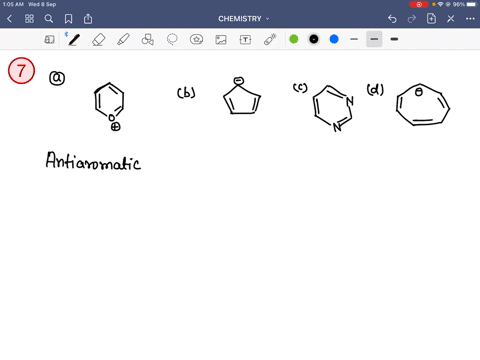
Task: Select the Eraser tool
Action: [x=99, y=40]
